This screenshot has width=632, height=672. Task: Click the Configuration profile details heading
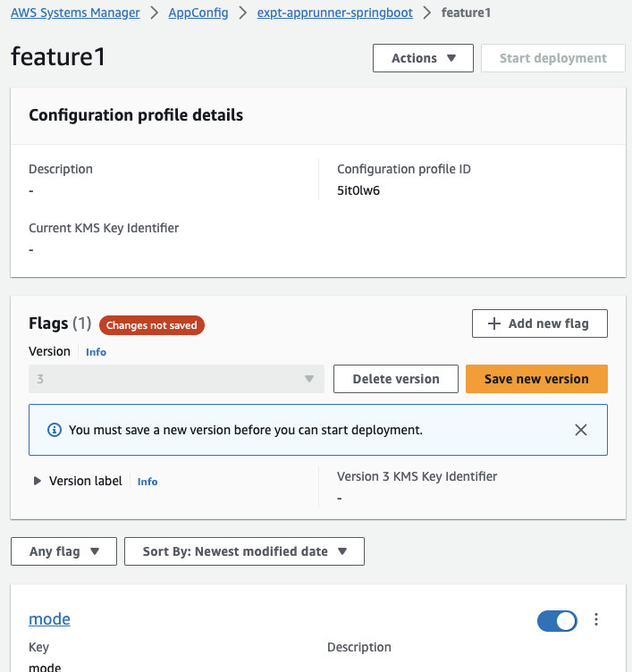coord(136,115)
